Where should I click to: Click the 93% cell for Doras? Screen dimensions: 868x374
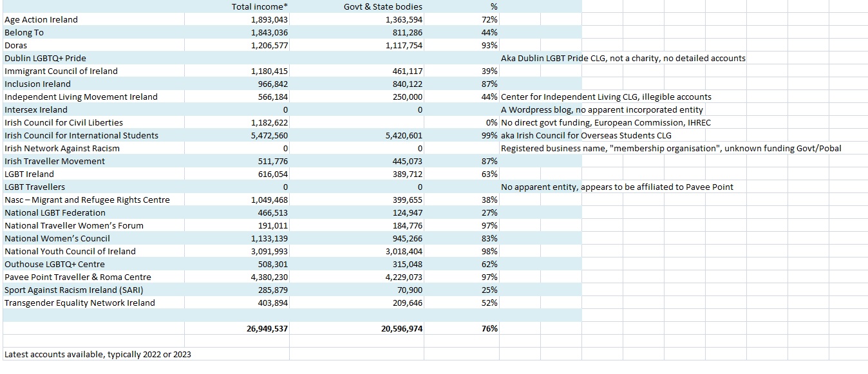click(x=462, y=45)
